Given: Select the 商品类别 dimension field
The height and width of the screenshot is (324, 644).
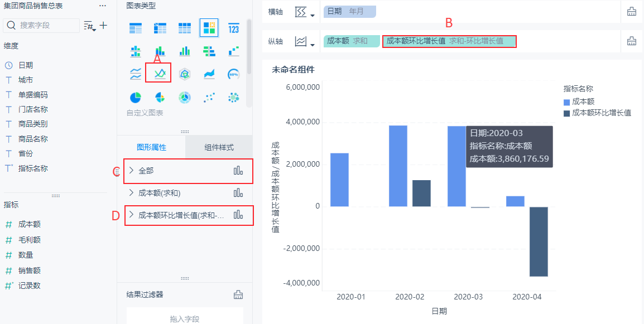Looking at the screenshot, I should 33,124.
